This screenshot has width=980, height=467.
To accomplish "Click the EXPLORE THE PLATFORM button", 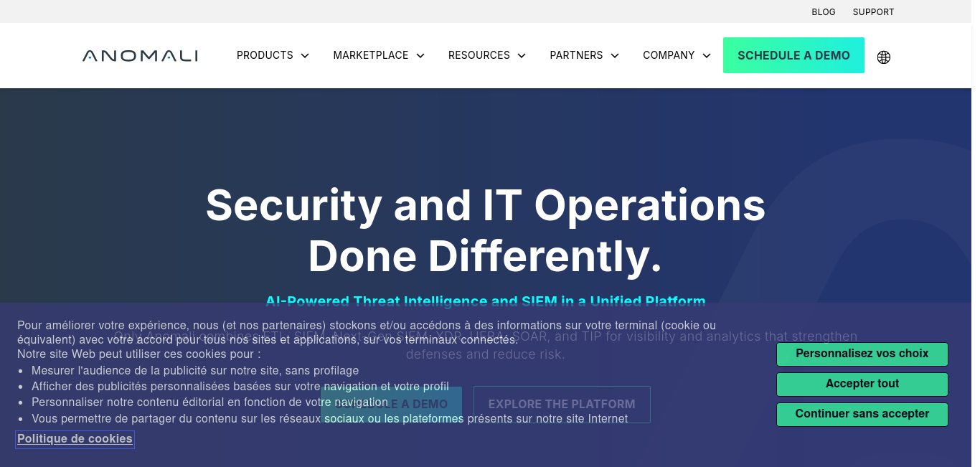I will point(562,405).
